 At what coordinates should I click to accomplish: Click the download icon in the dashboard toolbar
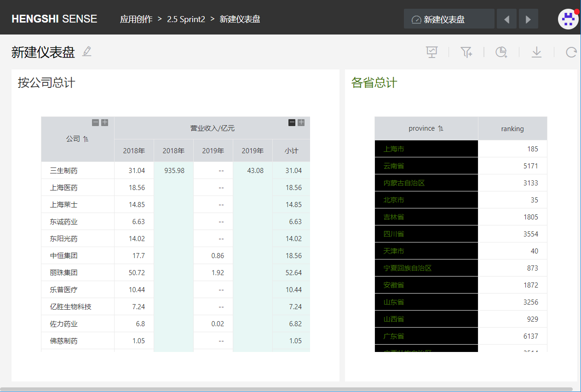coord(536,52)
